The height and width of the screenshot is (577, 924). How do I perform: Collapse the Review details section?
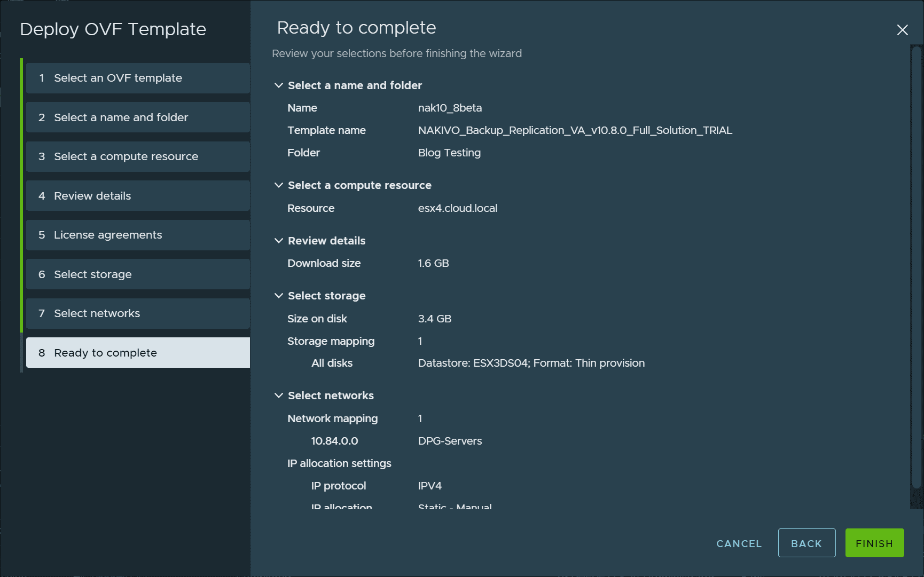coord(278,240)
